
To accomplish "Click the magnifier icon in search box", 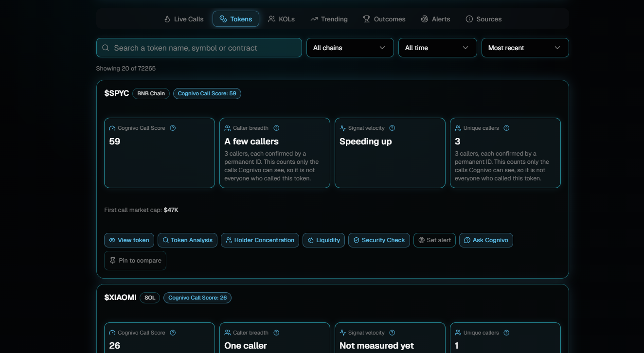I will point(106,48).
